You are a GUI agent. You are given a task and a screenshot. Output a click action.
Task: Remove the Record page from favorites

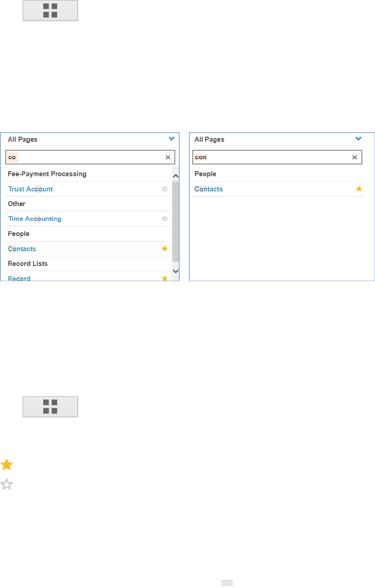[x=165, y=278]
